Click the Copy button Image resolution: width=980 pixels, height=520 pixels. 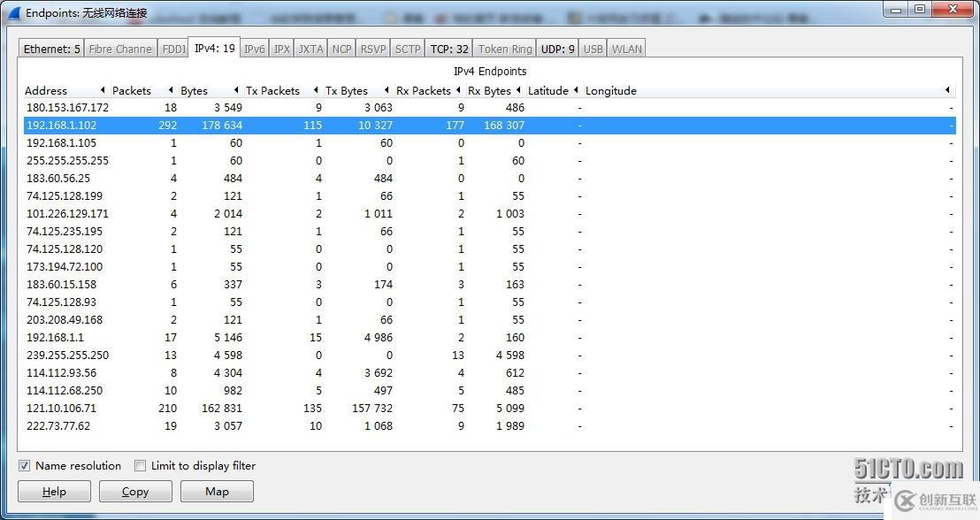click(135, 491)
